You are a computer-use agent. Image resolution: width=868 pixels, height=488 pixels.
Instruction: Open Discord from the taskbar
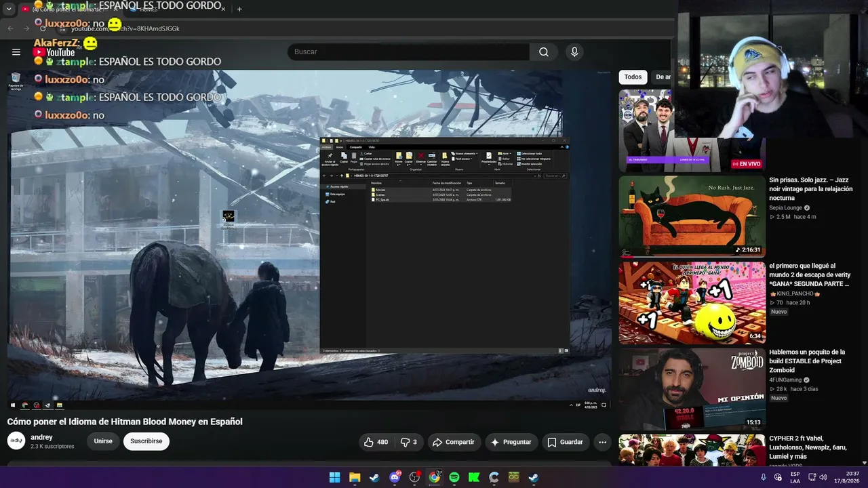(395, 477)
